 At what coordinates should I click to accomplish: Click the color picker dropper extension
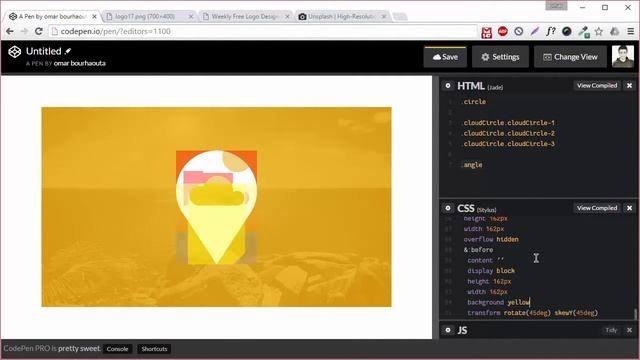(x=583, y=32)
